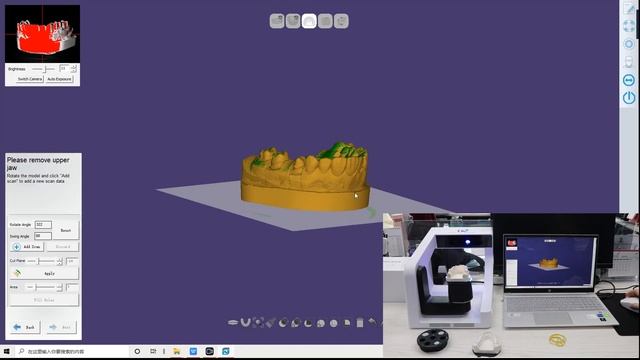Click the Discard button
This screenshot has height=360, width=640.
62,247
